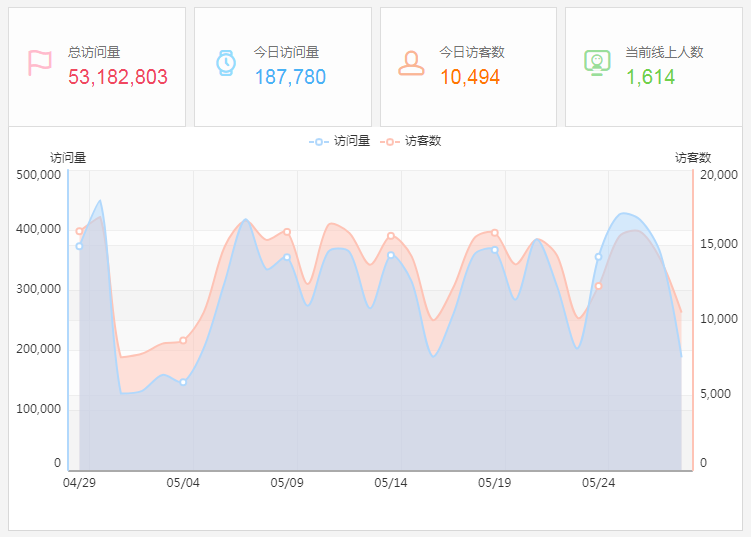Screen dimensions: 751x537
Task: Click the 05/14 x-axis date label
Action: [x=391, y=482]
